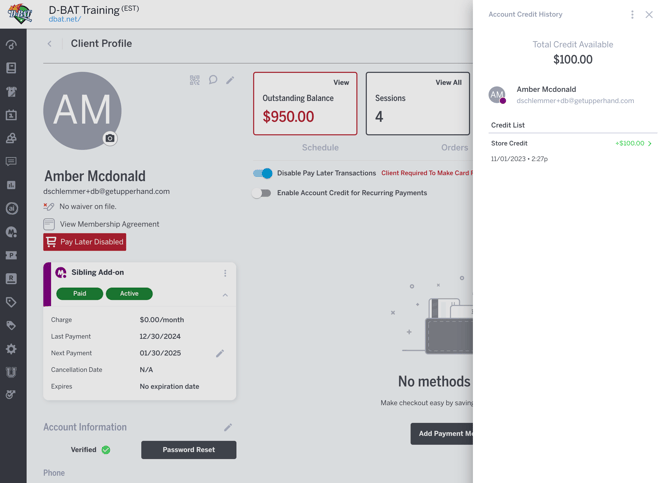Edit Next Payment date pencil icon
Screen dimensions: 670x483
[220, 353]
